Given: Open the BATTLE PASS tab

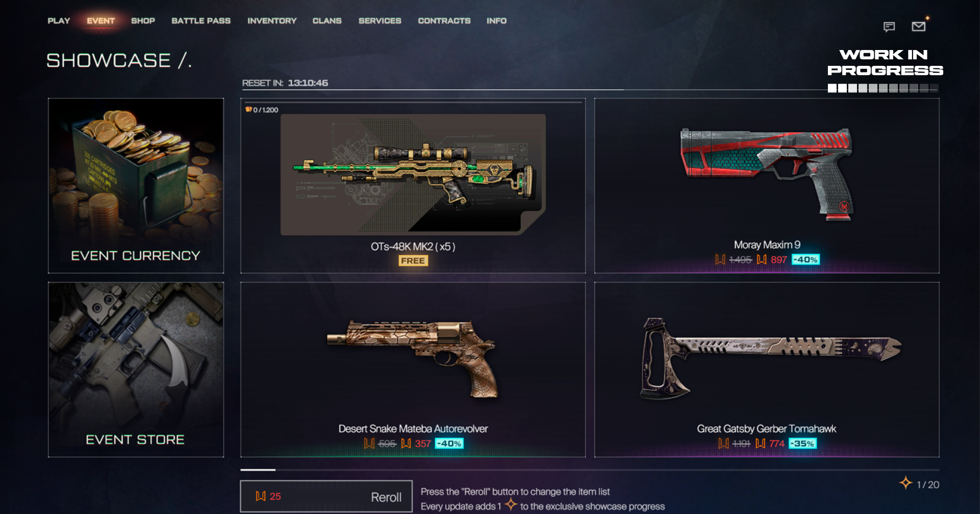Looking at the screenshot, I should coord(201,21).
